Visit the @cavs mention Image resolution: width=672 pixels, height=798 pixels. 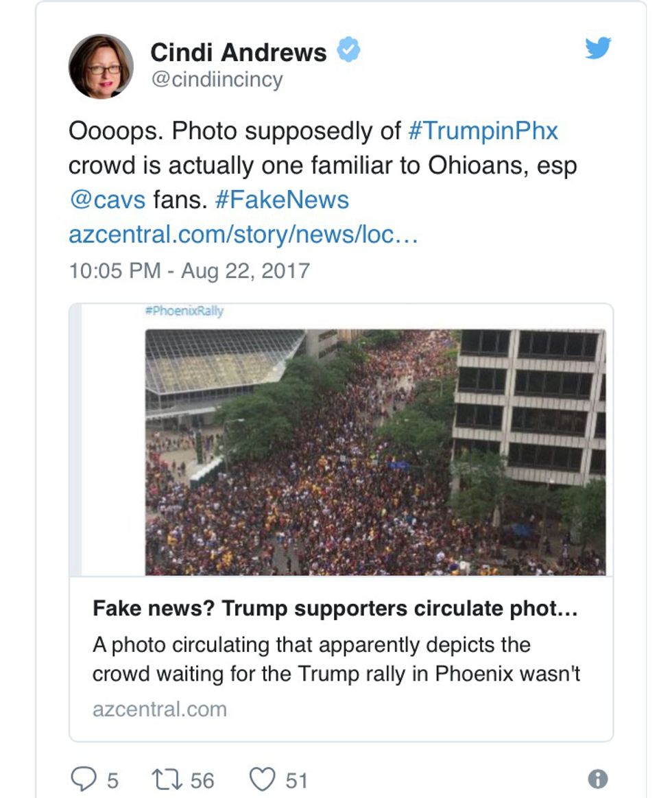pyautogui.click(x=107, y=200)
